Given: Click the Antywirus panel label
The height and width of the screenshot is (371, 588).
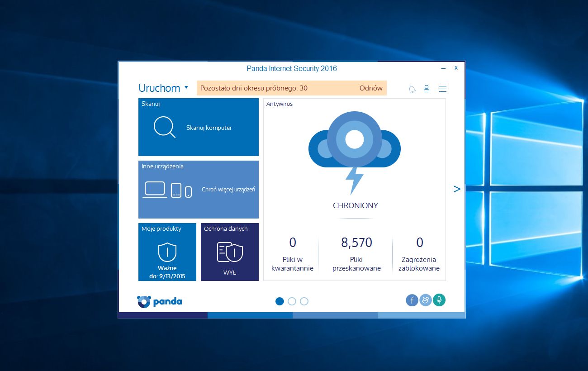Looking at the screenshot, I should 280,104.
